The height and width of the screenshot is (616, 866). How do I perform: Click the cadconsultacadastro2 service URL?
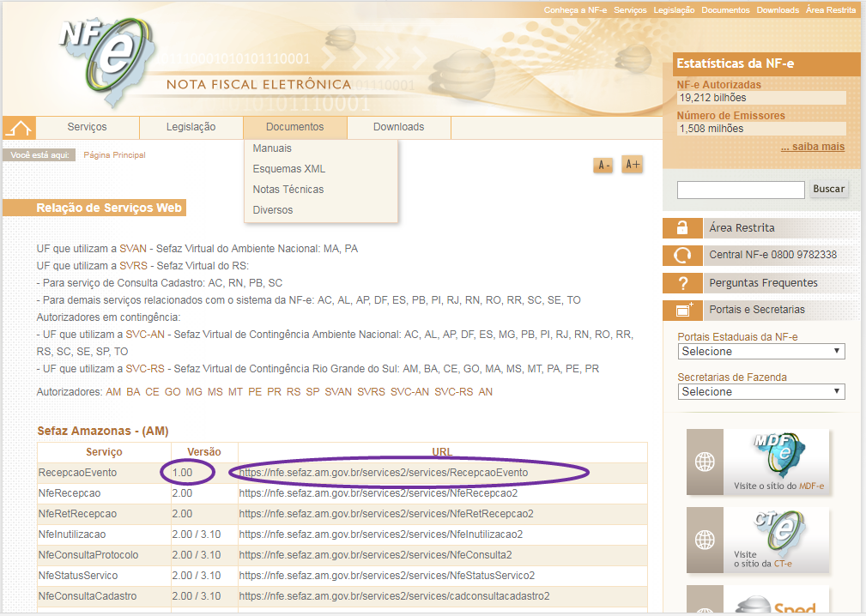[x=394, y=596]
